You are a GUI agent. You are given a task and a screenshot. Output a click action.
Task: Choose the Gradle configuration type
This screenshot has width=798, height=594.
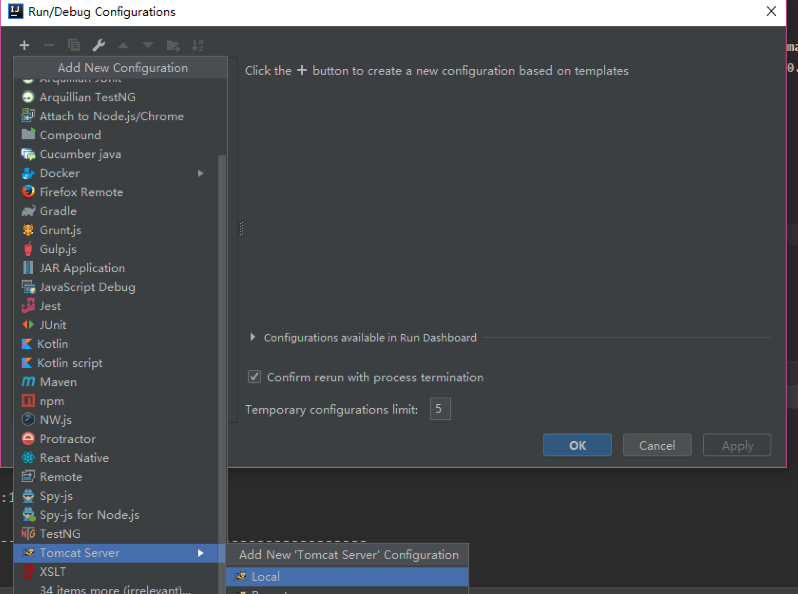pos(116,211)
